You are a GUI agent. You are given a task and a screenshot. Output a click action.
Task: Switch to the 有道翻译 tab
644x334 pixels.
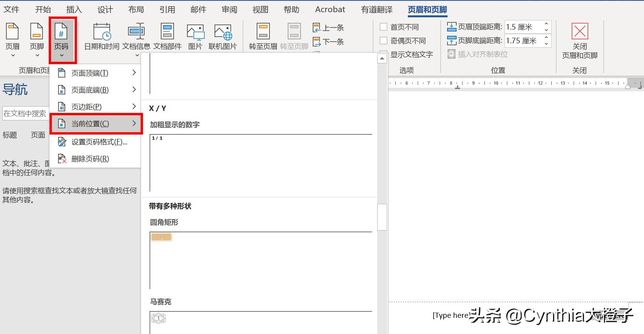tap(377, 9)
